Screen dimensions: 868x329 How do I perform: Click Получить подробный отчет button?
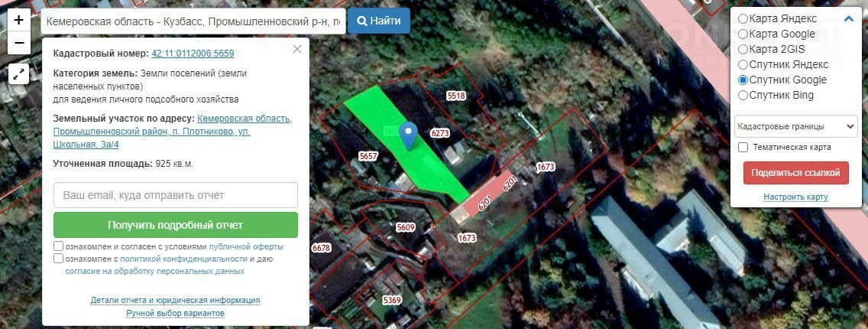(x=176, y=225)
